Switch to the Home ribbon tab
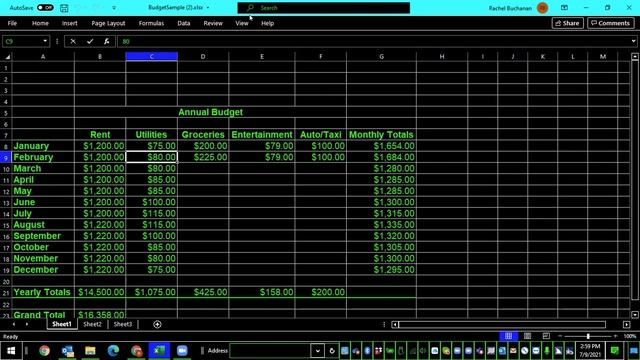The image size is (640, 360). tap(40, 23)
